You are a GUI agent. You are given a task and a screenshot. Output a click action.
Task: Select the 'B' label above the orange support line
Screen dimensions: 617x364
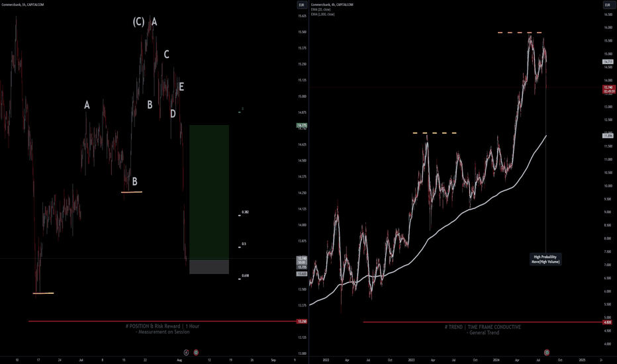click(134, 181)
